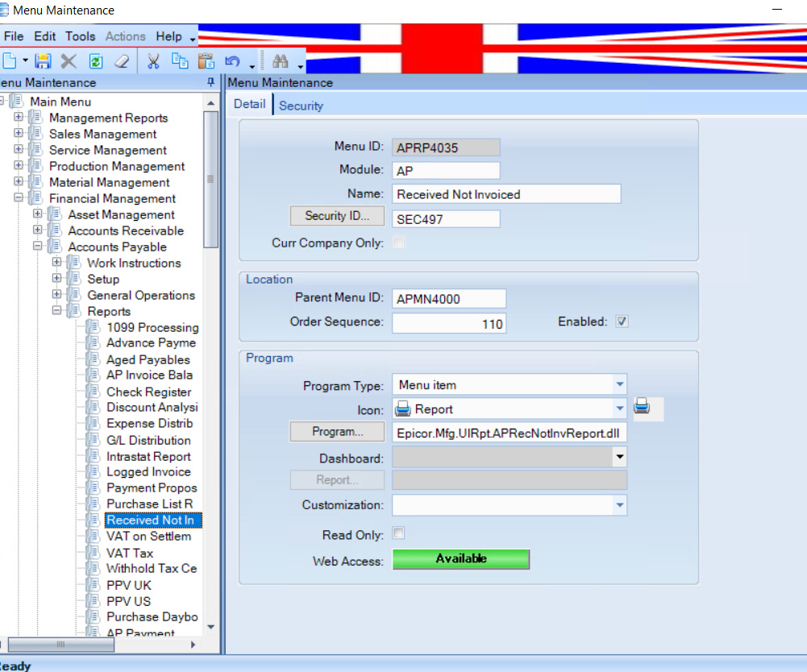Open the Program Type dropdown
Viewport: 807px width, 672px height.
[x=620, y=384]
